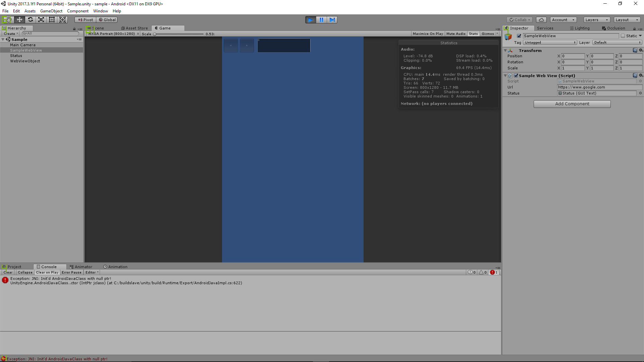Toggle Clear on Play
The width and height of the screenshot is (644, 362).
[x=47, y=273]
